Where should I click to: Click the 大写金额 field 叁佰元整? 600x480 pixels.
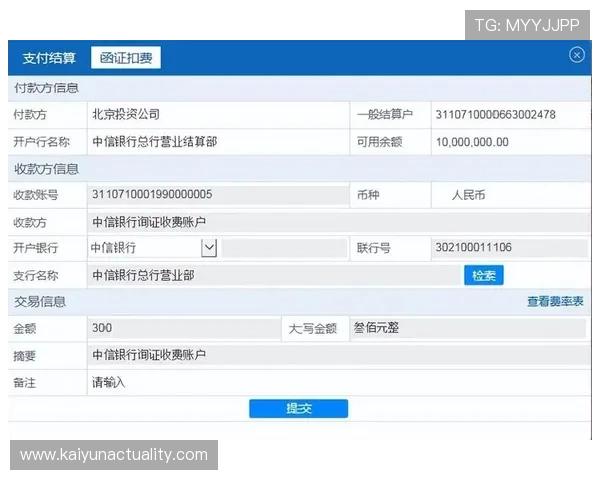pos(468,328)
